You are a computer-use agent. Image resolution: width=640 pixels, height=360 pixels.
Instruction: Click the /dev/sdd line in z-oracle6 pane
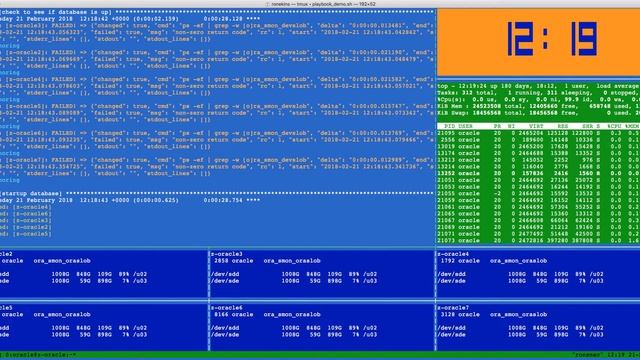[x=294, y=328]
